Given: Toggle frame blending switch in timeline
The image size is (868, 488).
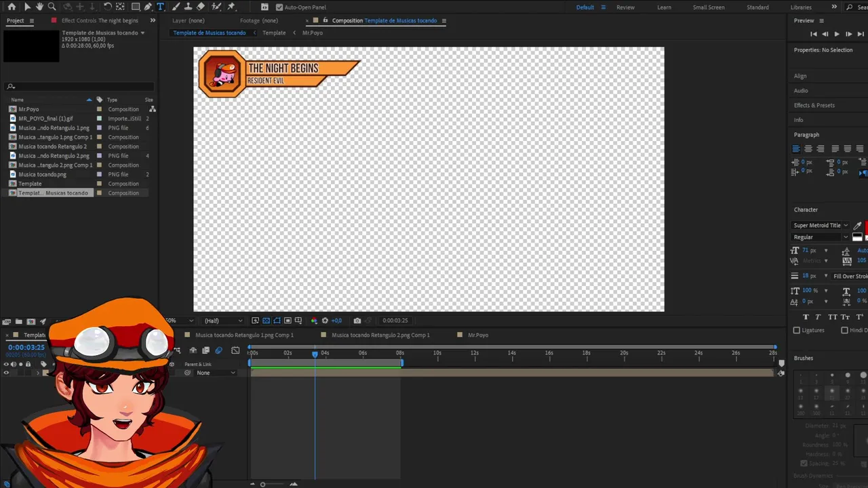Looking at the screenshot, I should 205,350.
